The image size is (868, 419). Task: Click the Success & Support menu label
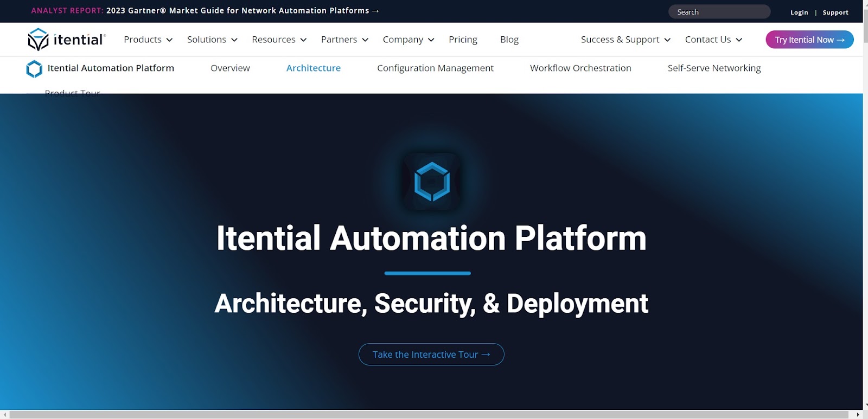tap(620, 40)
